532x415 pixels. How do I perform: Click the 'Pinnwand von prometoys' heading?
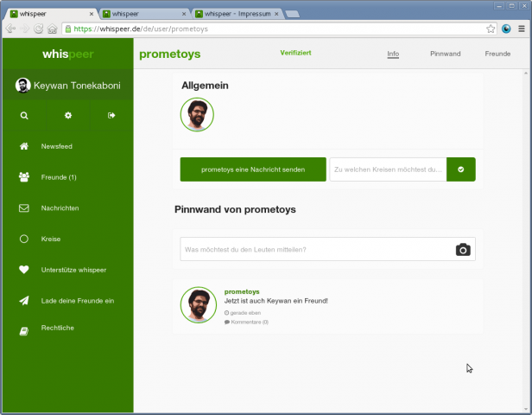pos(235,209)
